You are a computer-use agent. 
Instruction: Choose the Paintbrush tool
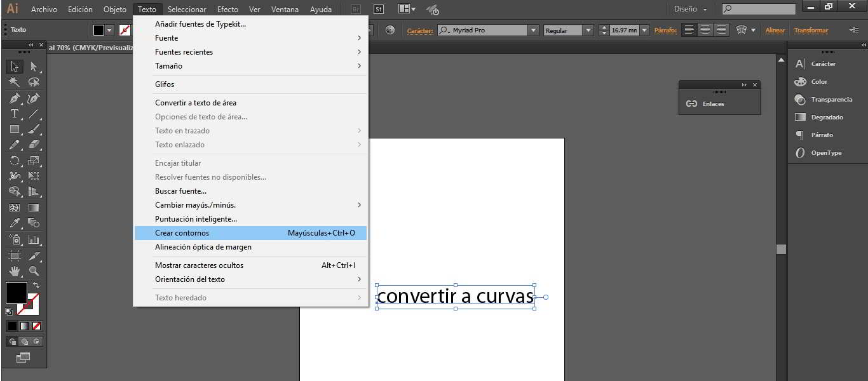point(34,130)
